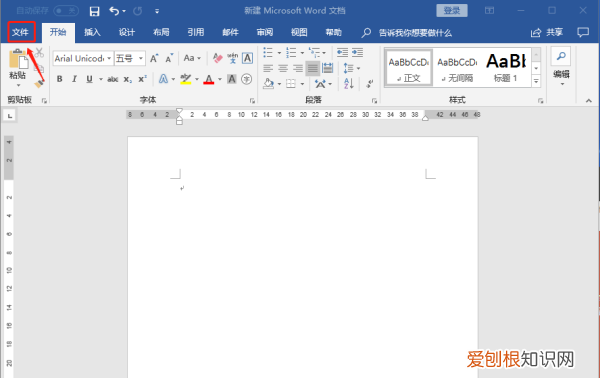600x378 pixels.
Task: Click the Borders grid icon
Action: [291, 83]
